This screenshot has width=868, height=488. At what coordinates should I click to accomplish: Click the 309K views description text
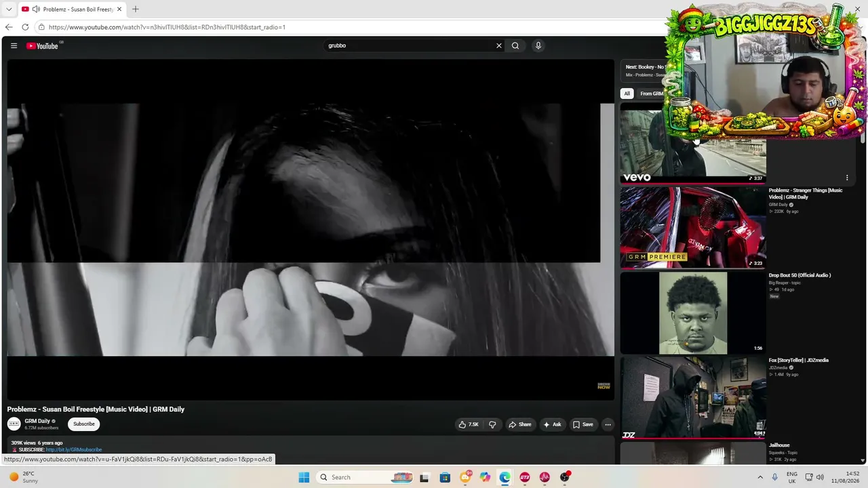[x=37, y=443]
